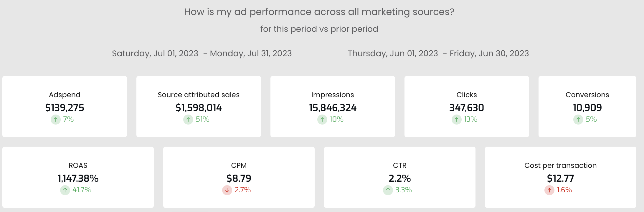Screen dimensions: 644x212
Task: Select the Adspend value $139,275
Action: [x=65, y=108]
